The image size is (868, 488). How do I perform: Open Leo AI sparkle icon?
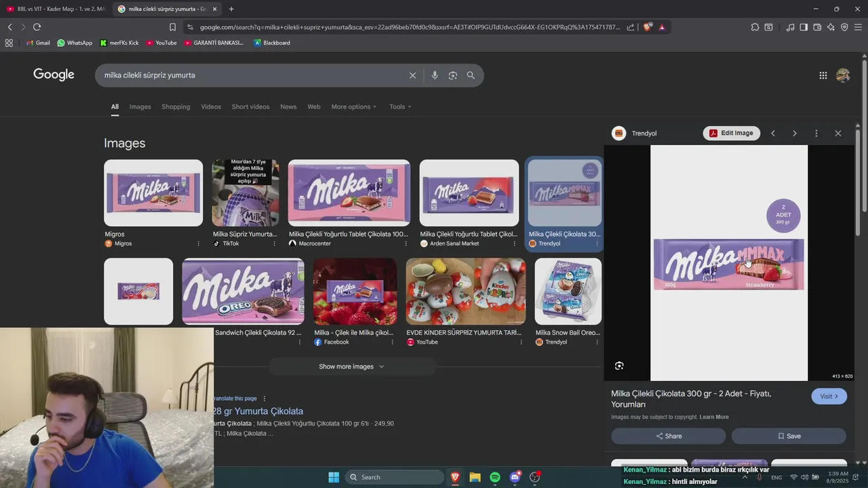tap(831, 27)
